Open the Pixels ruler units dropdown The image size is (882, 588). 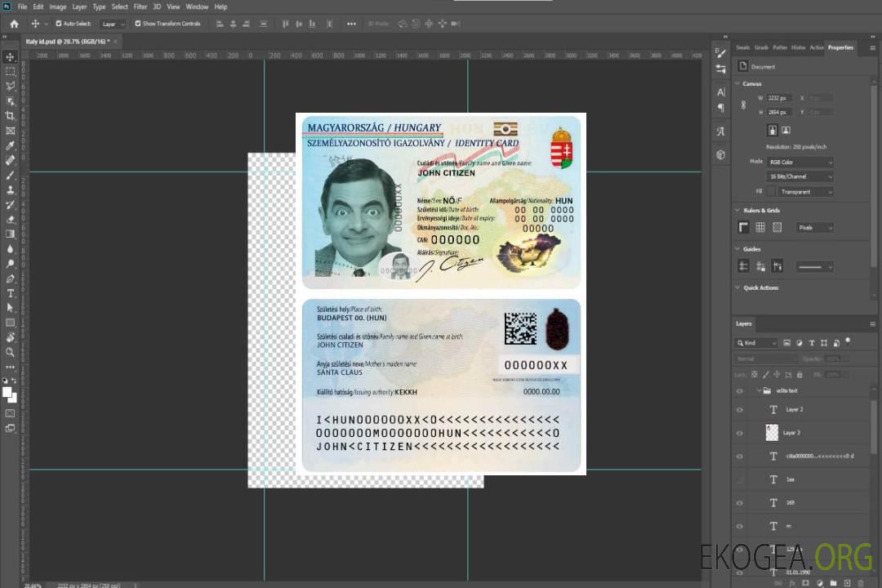tap(816, 227)
